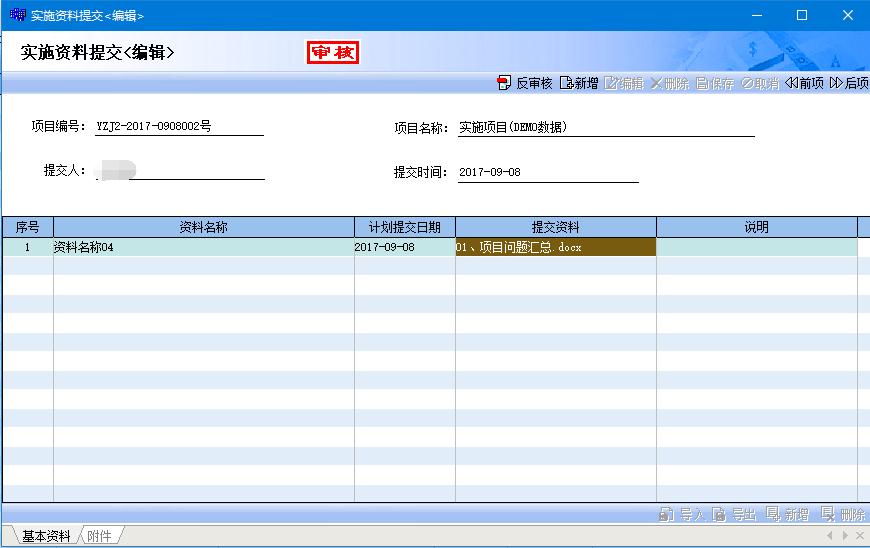Screen dimensions: 870x548
Task: Click the 保存 save toolbar icon
Action: pyautogui.click(x=715, y=84)
